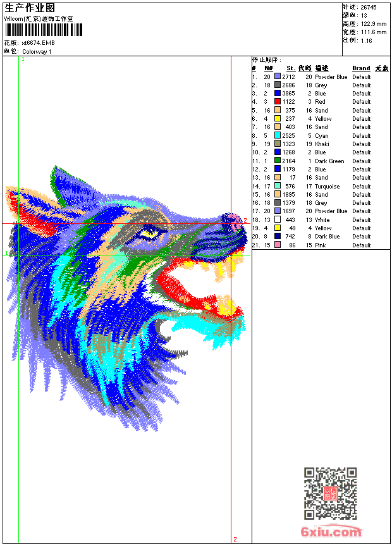Click the 'Dark Green' description text
Screen dimensions: 392x544
[329, 161]
